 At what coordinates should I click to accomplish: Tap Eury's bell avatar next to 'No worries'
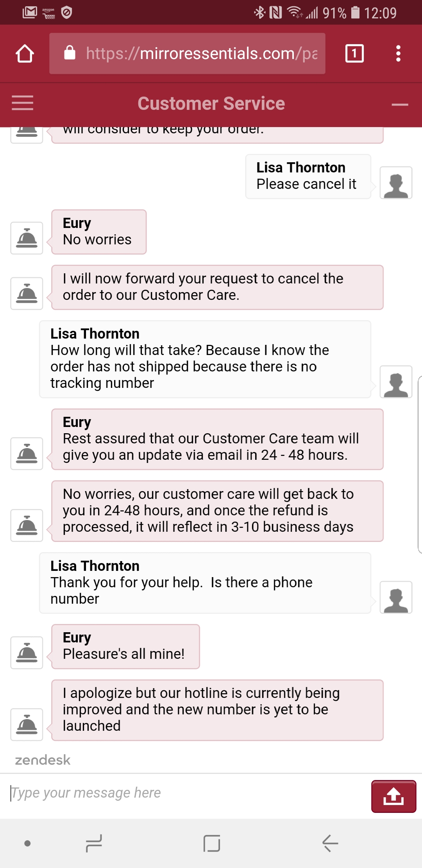tap(27, 238)
